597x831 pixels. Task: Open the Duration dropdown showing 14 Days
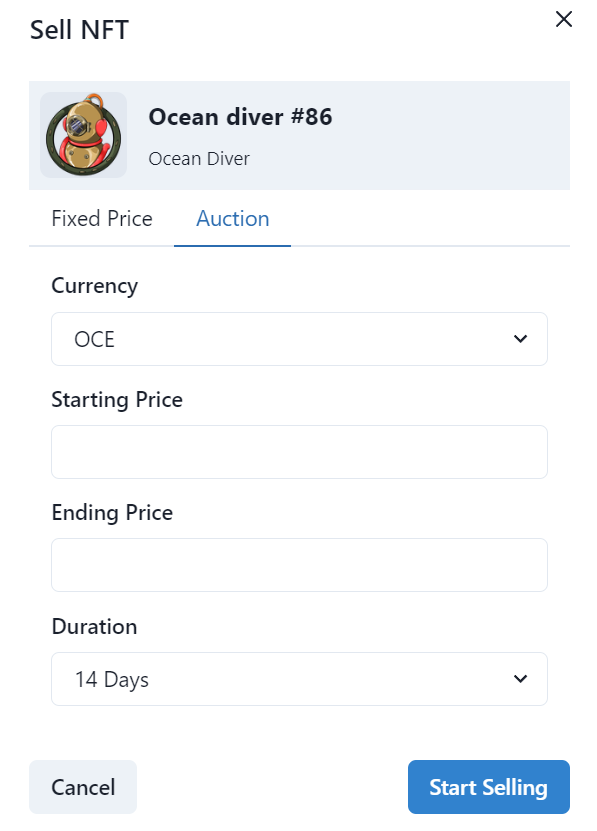pos(299,679)
